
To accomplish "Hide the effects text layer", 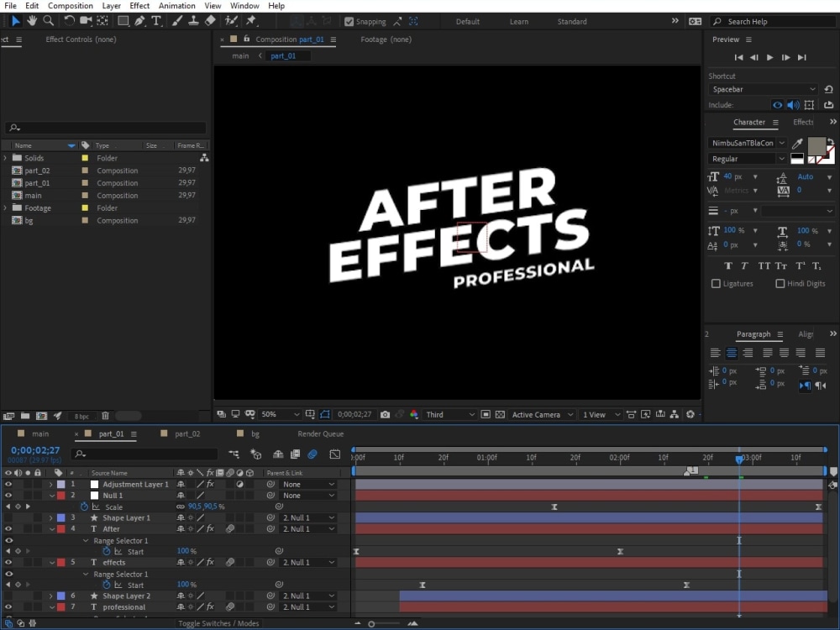I will [8, 563].
